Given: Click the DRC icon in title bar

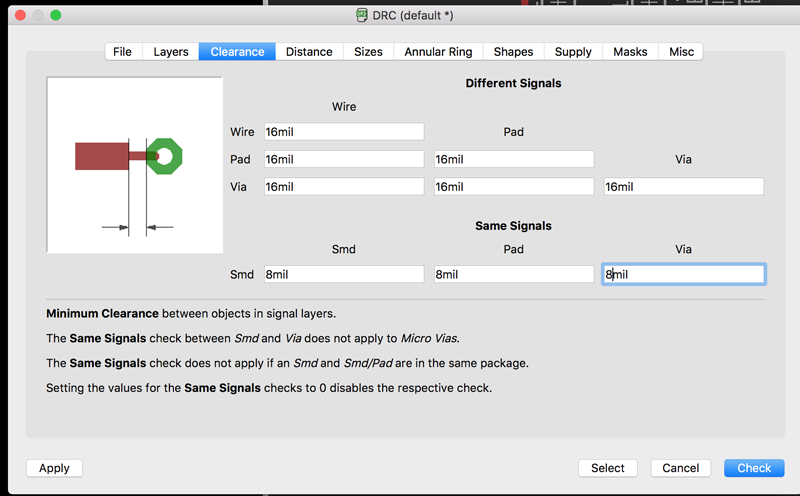Looking at the screenshot, I should [x=362, y=15].
